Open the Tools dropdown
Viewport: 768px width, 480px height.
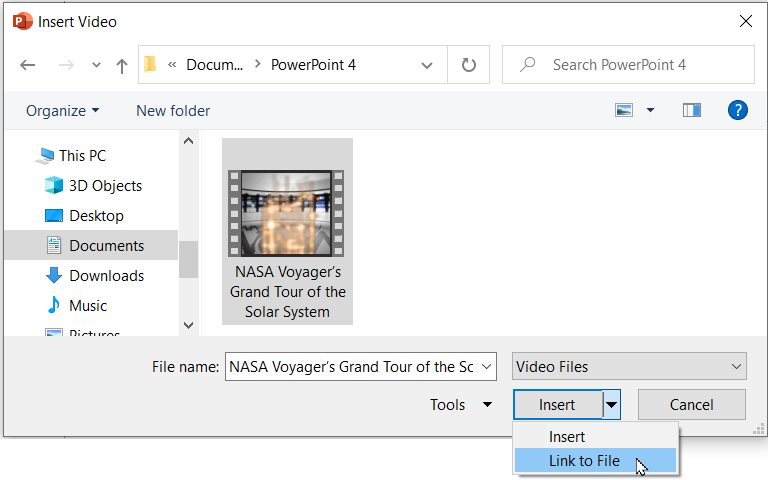460,405
